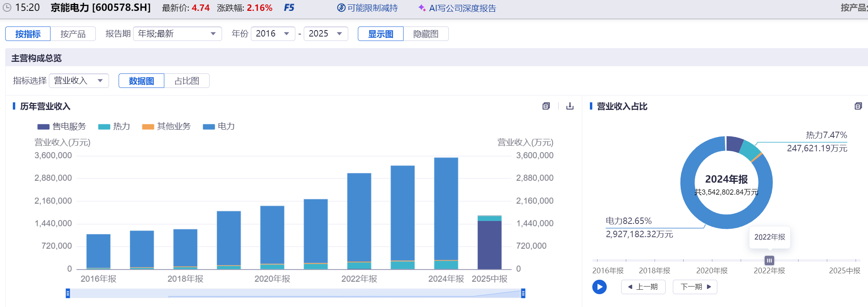Click the 隐藏图 button

426,34
